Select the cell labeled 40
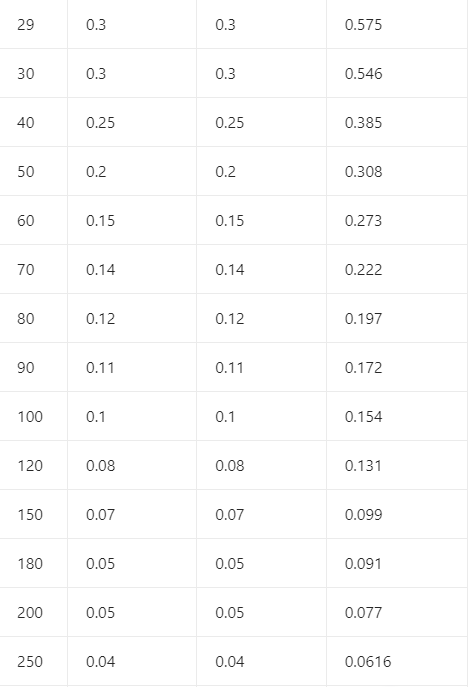The width and height of the screenshot is (468, 687). coord(34,122)
